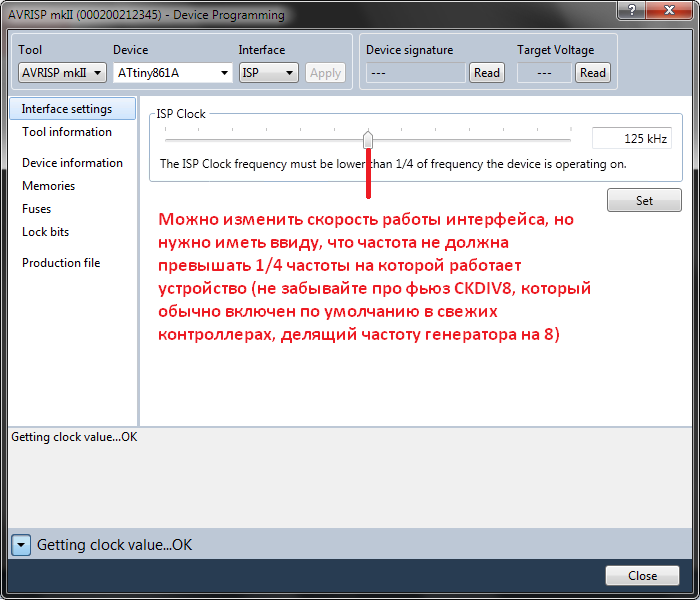Screen dimensions: 700x600
Task: Click the 'Getting clock value...OK' log line
Action: click(74, 437)
